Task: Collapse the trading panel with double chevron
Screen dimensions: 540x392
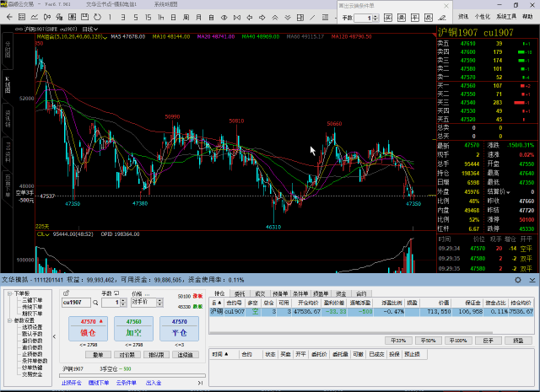Action: pyautogui.click(x=532, y=280)
